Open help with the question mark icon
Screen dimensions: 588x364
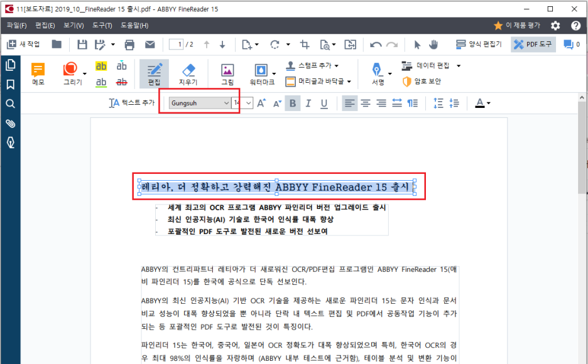click(575, 26)
